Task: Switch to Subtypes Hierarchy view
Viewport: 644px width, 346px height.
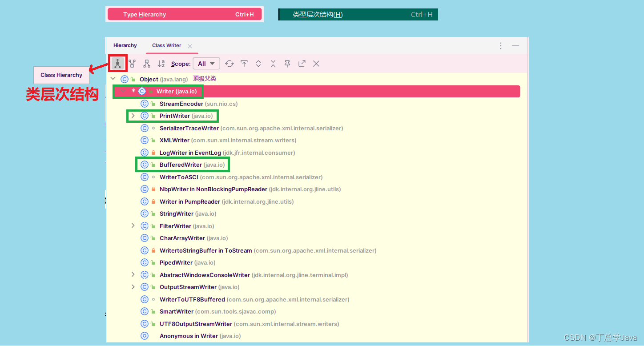Action: (x=146, y=63)
